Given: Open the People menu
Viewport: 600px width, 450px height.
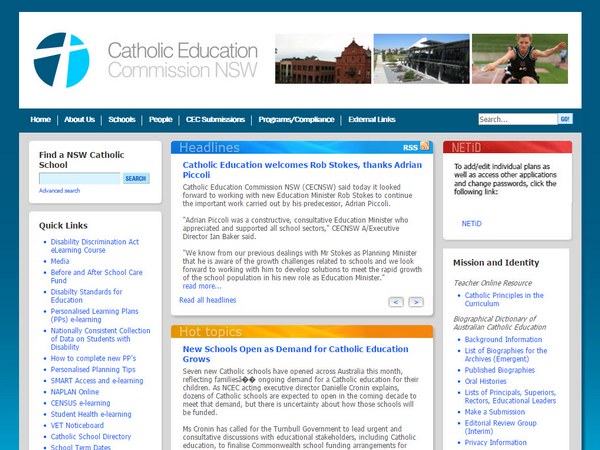Looking at the screenshot, I should point(161,119).
